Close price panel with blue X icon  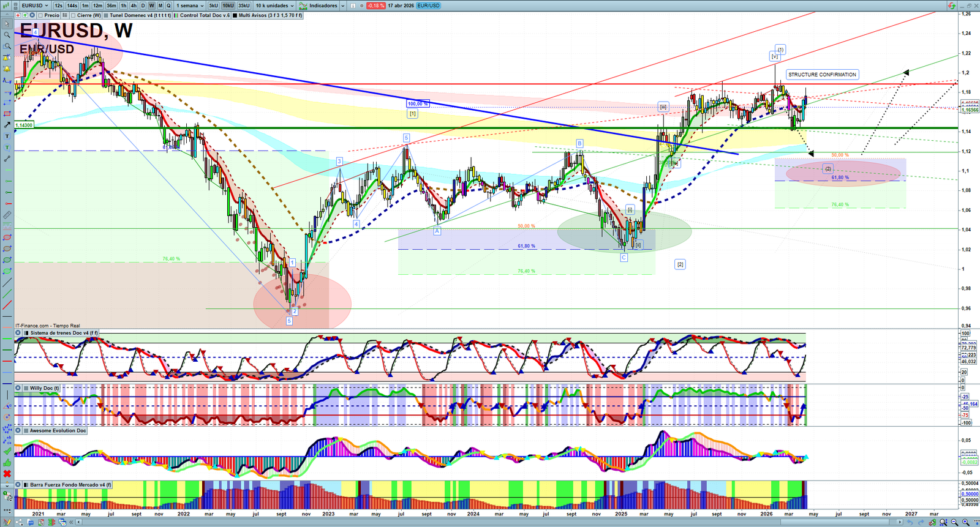click(32, 15)
